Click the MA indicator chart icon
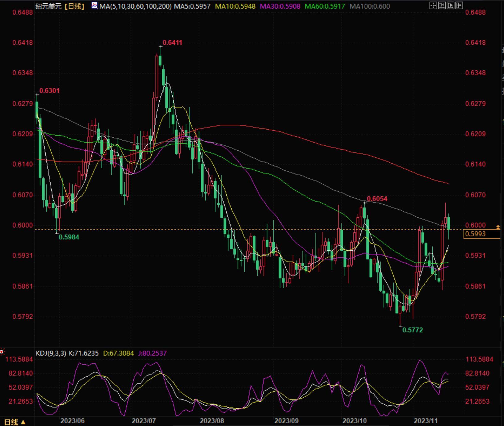 pos(94,6)
